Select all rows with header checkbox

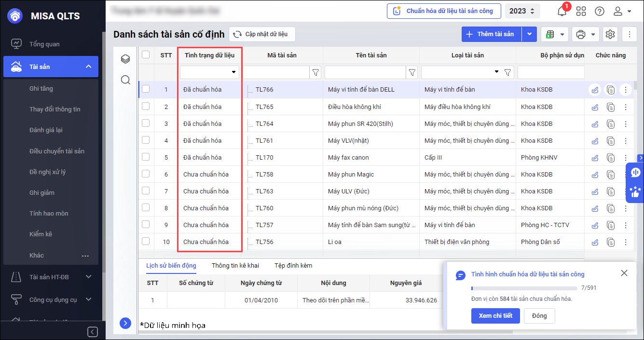click(x=146, y=55)
